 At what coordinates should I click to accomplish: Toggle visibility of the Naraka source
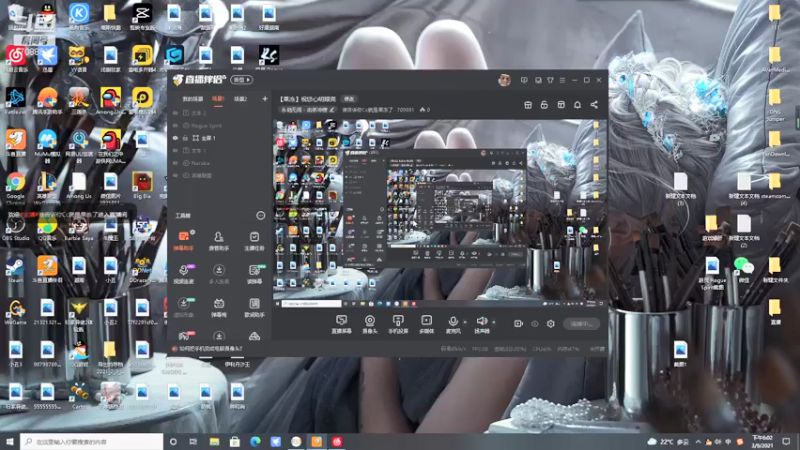(176, 163)
